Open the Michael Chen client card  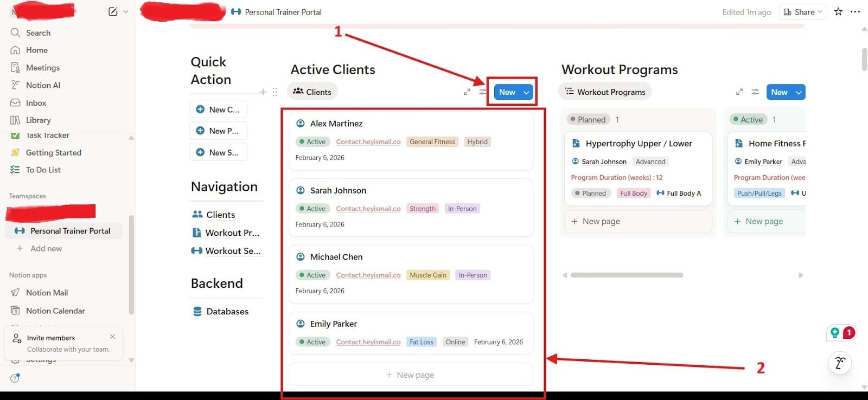click(411, 274)
